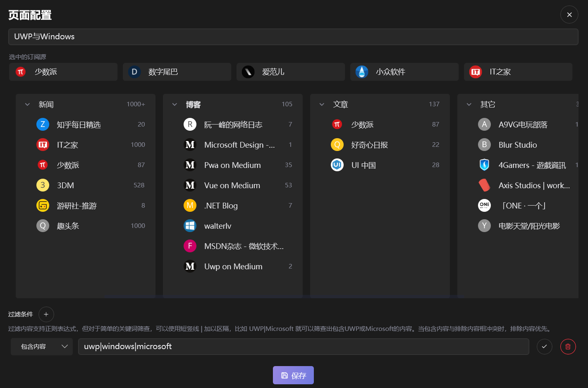Collapse the 其它 category
Viewport: 588px width, 388px height.
tap(469, 105)
